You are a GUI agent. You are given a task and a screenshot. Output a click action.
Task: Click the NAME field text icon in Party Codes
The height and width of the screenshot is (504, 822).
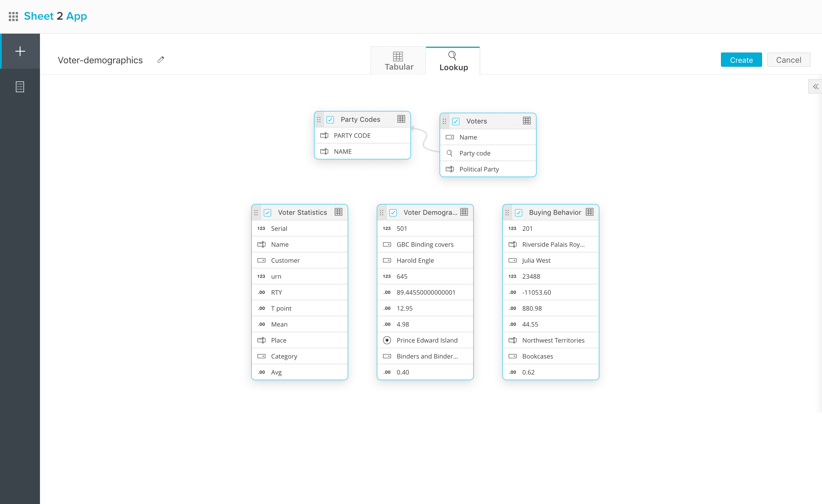(x=324, y=151)
